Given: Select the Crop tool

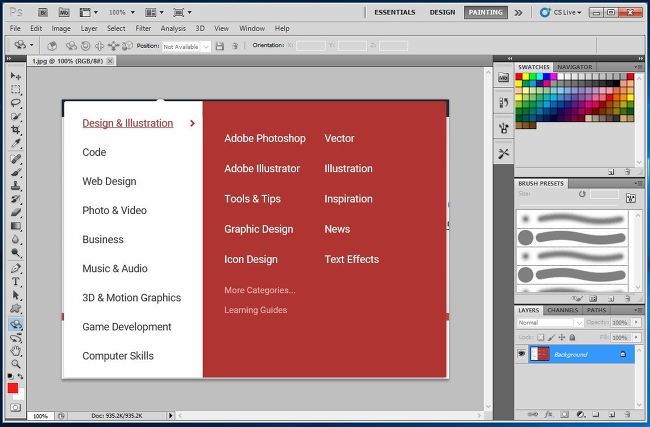Looking at the screenshot, I should (16, 130).
